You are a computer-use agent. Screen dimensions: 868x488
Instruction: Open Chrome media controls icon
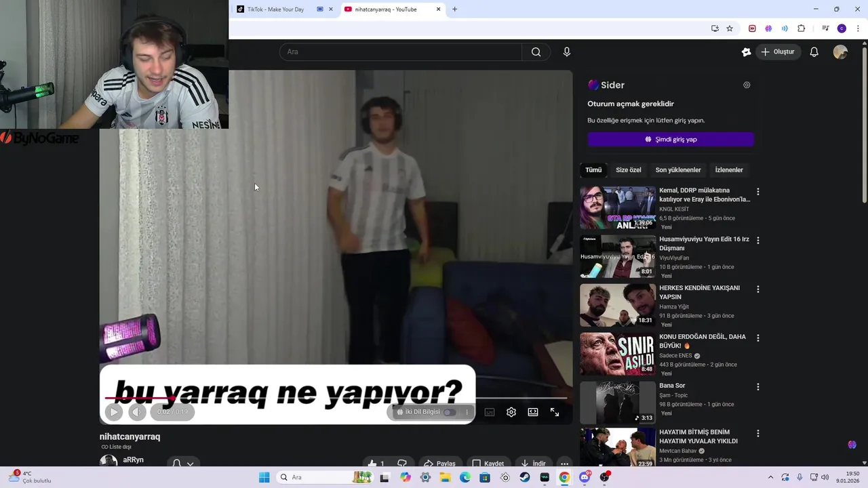825,28
